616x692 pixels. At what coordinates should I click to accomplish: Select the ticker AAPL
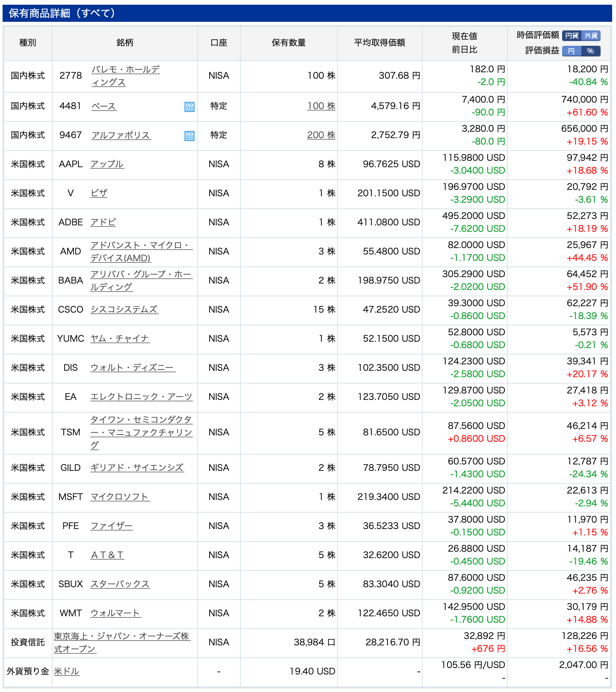point(71,164)
